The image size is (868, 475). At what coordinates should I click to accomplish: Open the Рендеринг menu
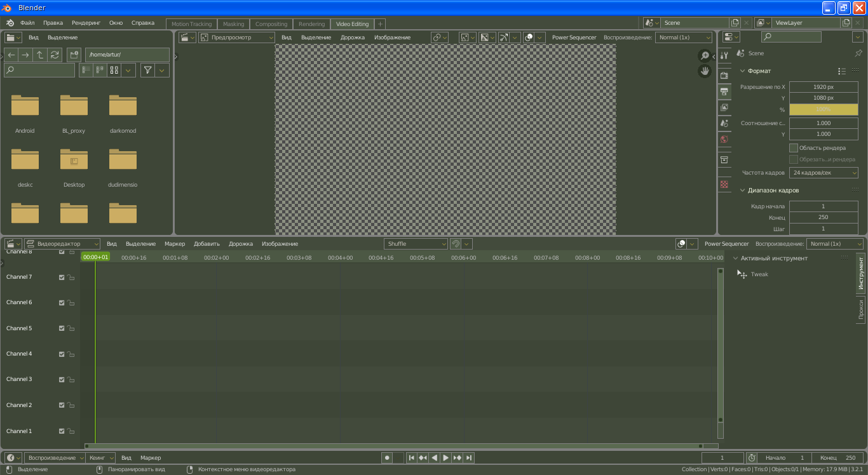(86, 23)
